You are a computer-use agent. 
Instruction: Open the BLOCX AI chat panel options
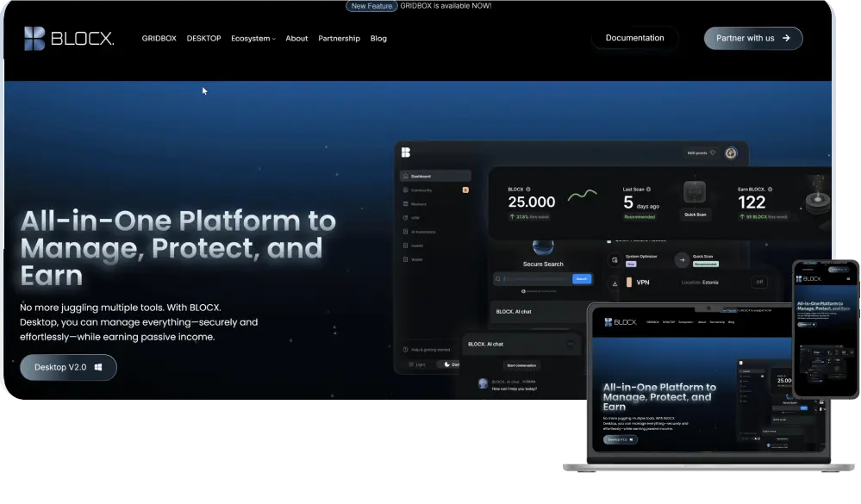click(x=571, y=344)
